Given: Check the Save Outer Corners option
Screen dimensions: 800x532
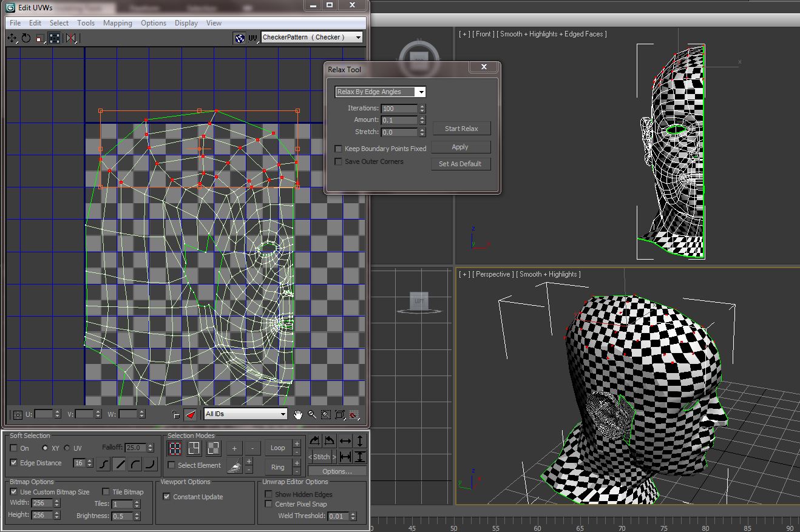Looking at the screenshot, I should [338, 161].
